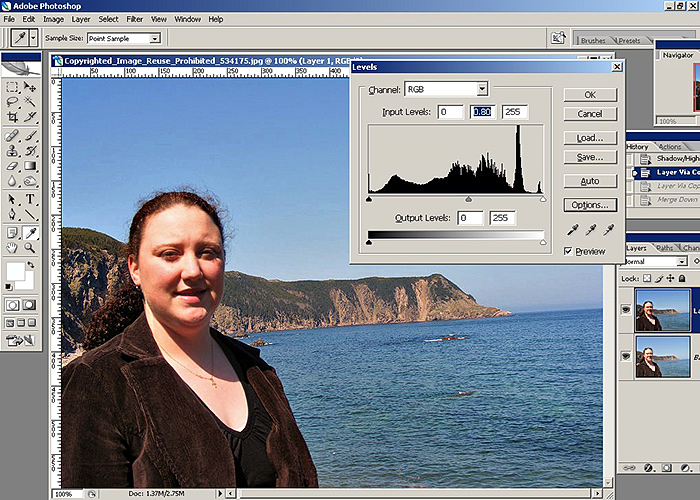Image resolution: width=700 pixels, height=500 pixels.
Task: Click the set white point eyedropper
Action: 608,230
